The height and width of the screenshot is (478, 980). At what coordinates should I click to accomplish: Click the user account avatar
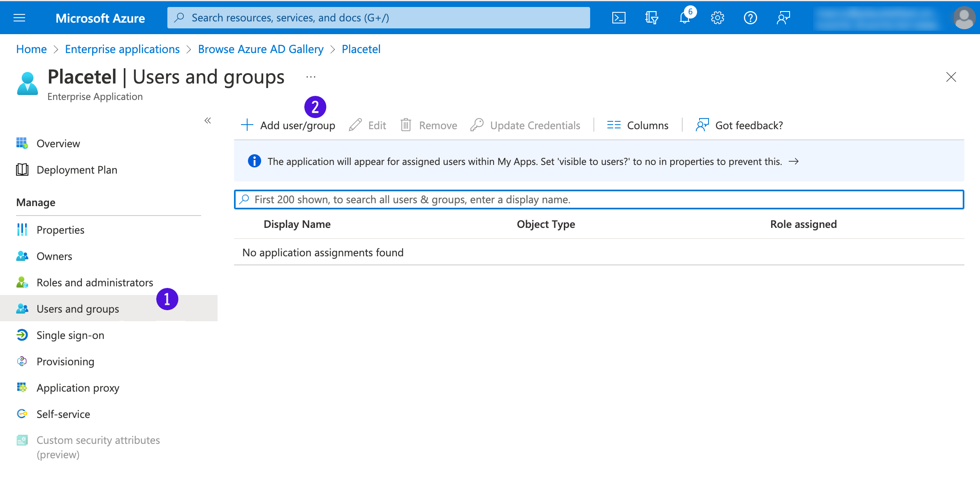point(964,18)
